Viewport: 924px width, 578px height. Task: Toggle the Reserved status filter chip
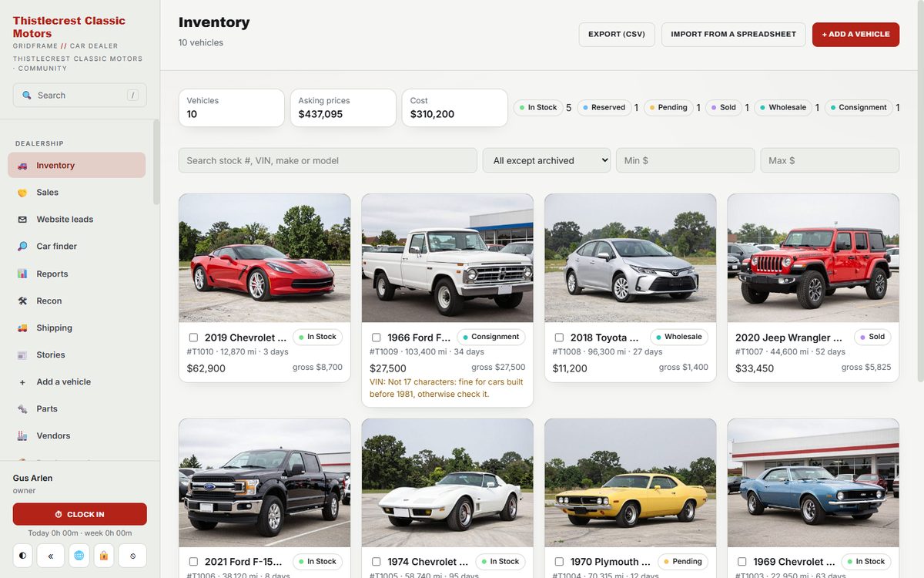coord(604,108)
